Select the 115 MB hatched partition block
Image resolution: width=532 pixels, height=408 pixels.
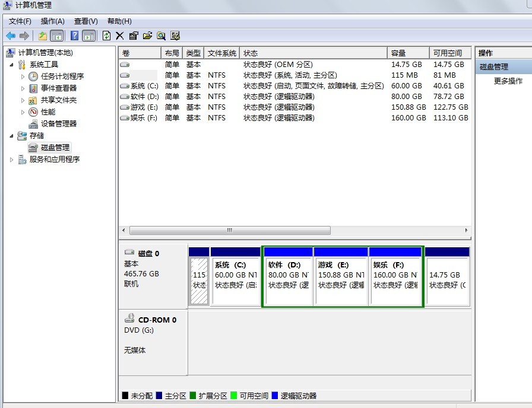tap(199, 276)
